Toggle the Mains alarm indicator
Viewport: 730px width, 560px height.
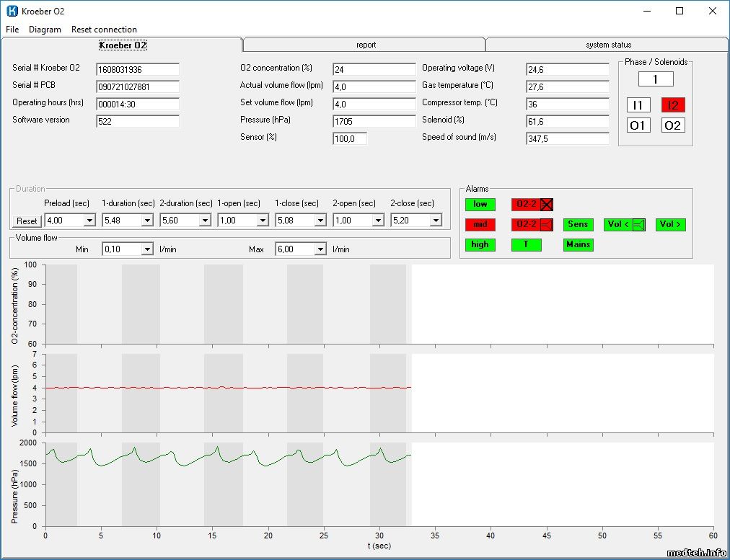point(578,245)
